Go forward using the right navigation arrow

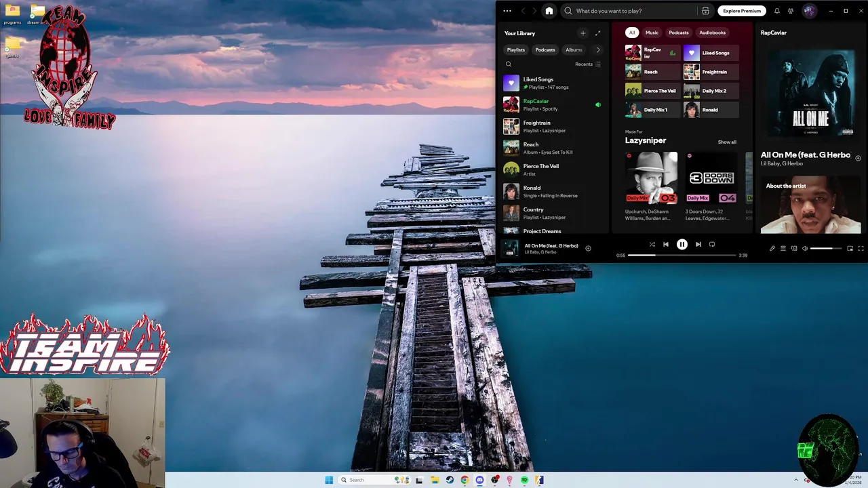tap(534, 11)
